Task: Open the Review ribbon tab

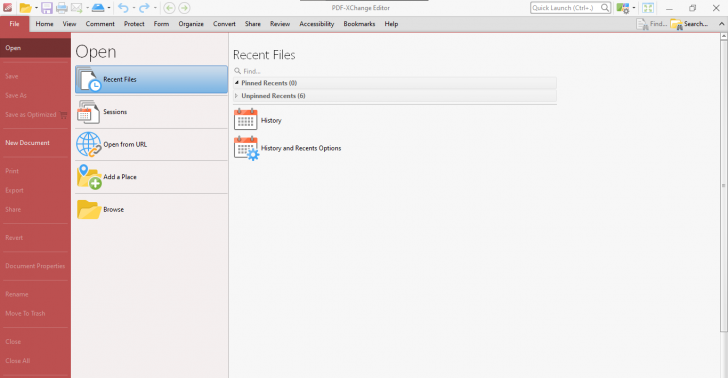Action: click(280, 24)
